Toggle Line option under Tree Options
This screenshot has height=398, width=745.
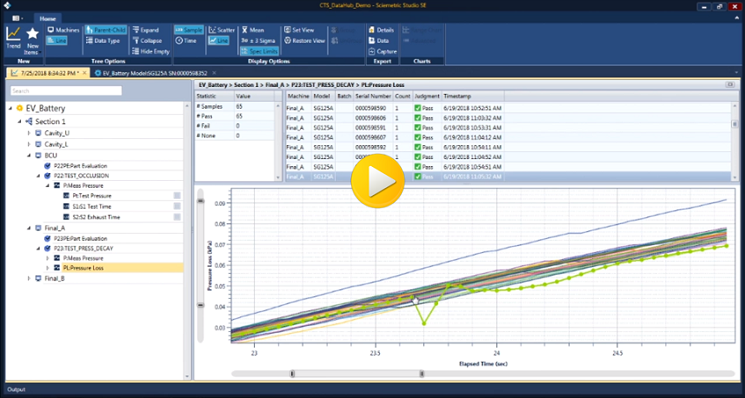[x=57, y=41]
